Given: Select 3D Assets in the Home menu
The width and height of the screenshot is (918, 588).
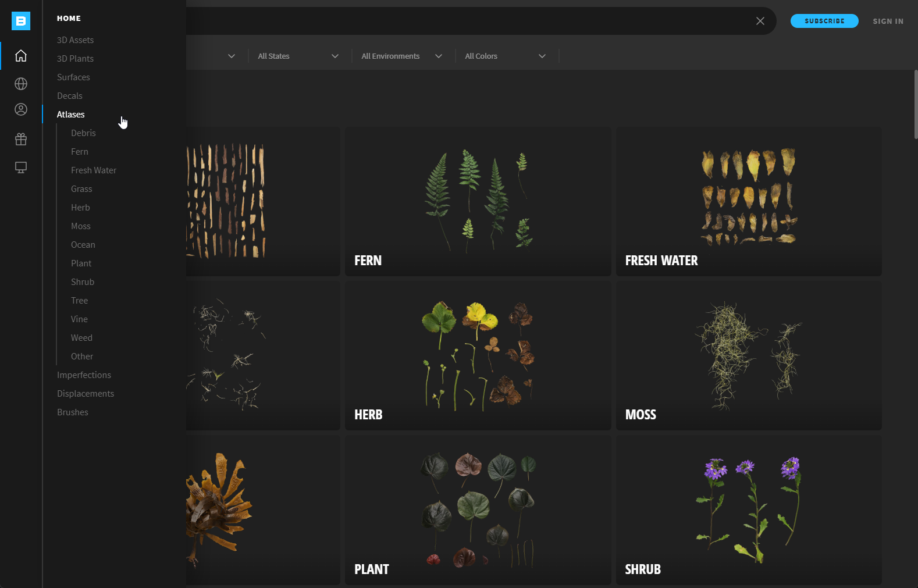Looking at the screenshot, I should (x=75, y=40).
